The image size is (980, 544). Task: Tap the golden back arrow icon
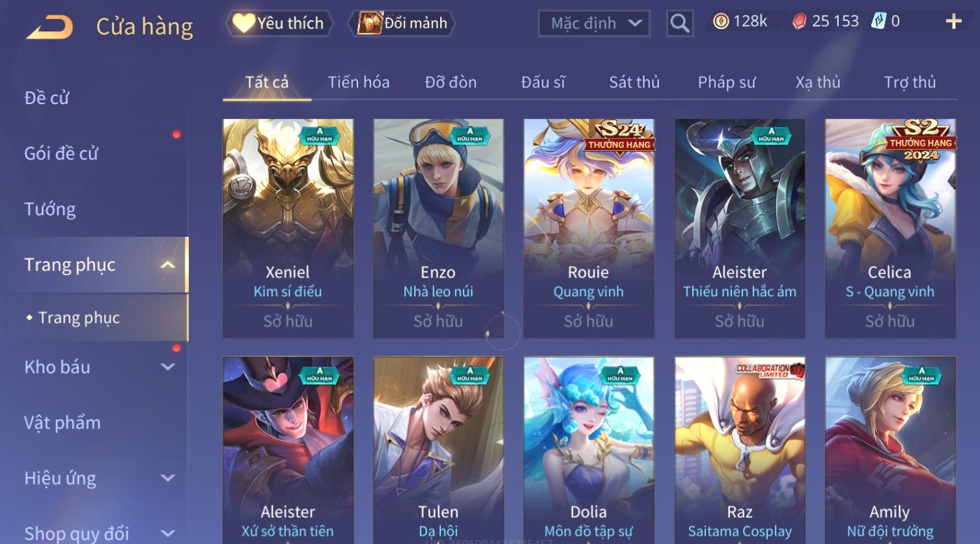click(49, 27)
